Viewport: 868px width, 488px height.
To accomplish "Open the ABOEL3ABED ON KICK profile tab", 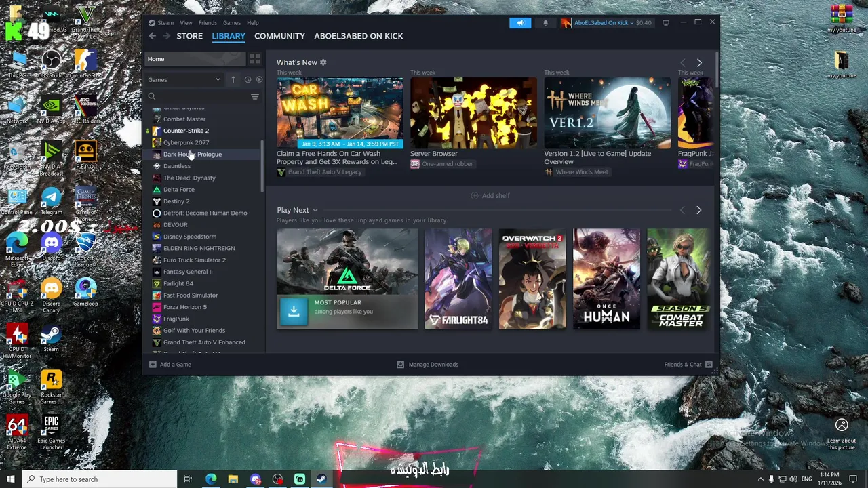I will click(358, 36).
